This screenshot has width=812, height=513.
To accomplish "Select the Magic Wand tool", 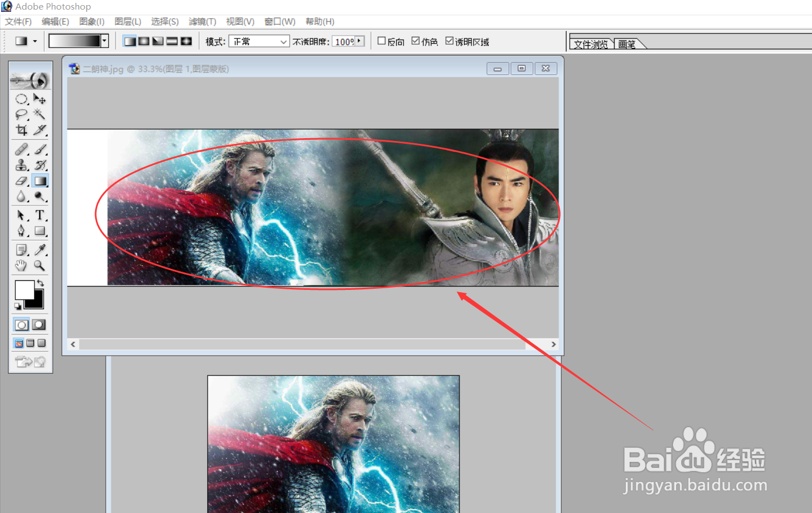I will 40,114.
